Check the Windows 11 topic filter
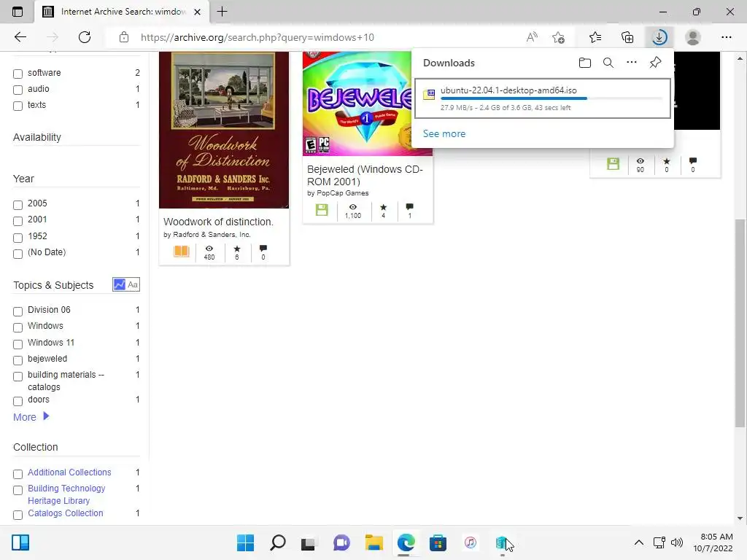The image size is (747, 560). tap(18, 344)
